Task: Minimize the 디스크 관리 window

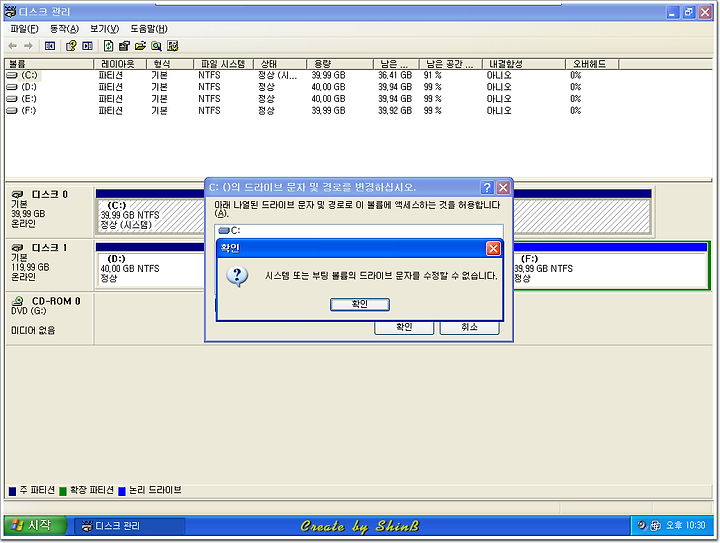Action: click(673, 12)
